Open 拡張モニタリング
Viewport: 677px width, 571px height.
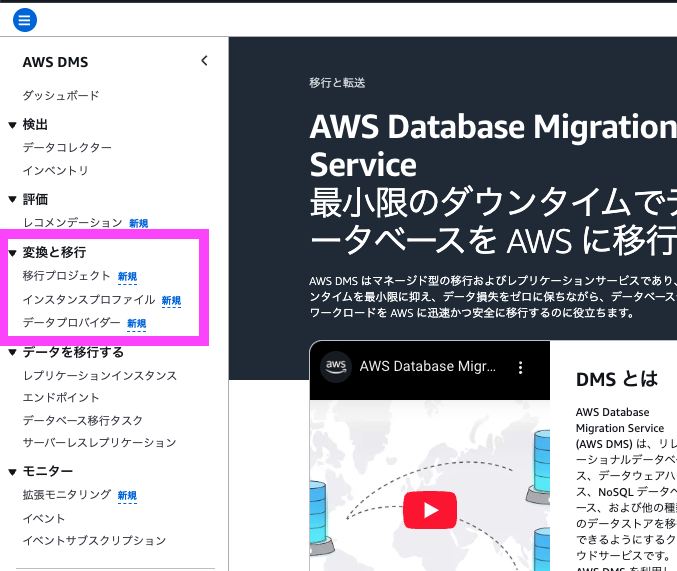click(x=67, y=495)
